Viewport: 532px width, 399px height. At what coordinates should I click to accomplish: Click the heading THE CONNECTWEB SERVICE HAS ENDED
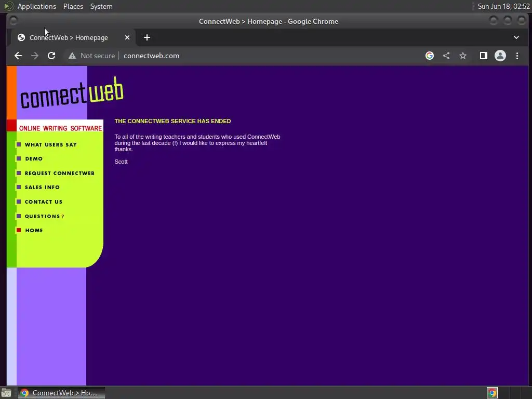(172, 121)
